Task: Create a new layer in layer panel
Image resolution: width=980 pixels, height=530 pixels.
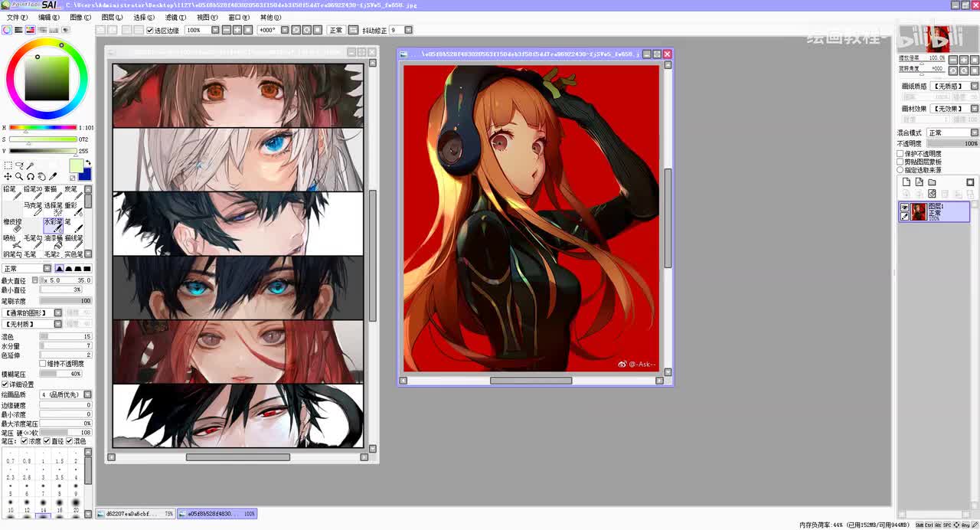Action: (906, 182)
